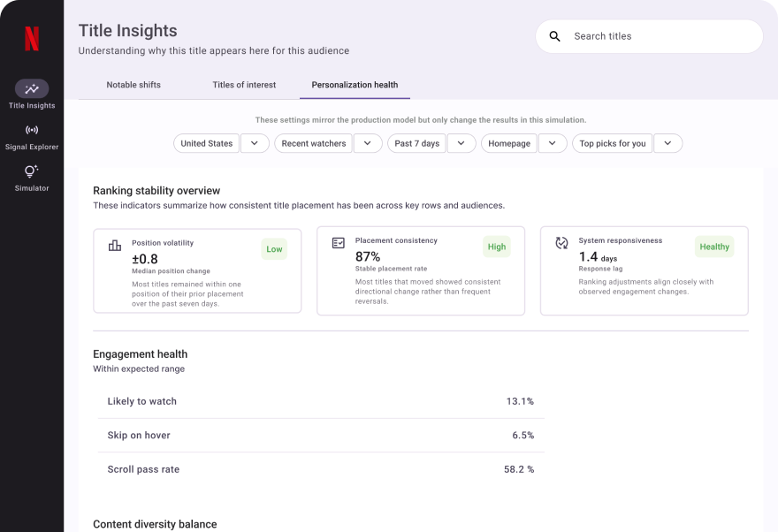Click the Healthy status badge
Viewport: 778px width, 532px height.
click(714, 247)
